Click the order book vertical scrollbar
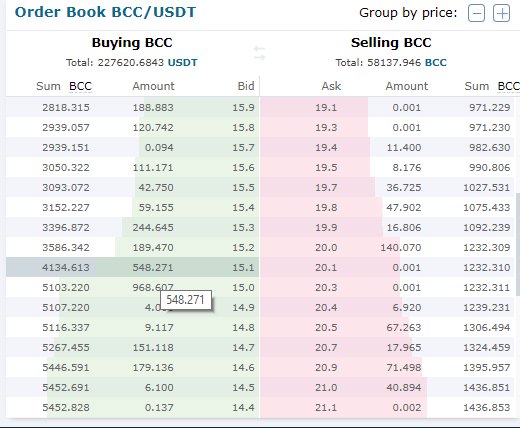Screen dimensions: 520x428 click(x=518, y=244)
